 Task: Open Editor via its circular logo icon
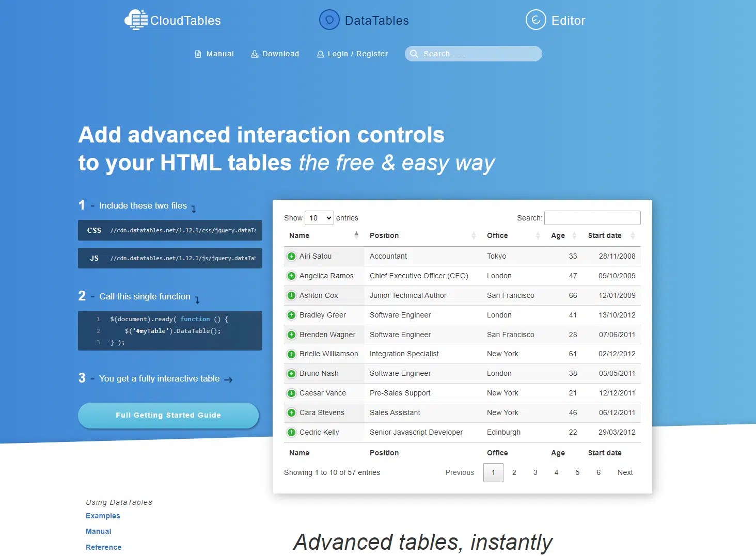[x=535, y=20]
